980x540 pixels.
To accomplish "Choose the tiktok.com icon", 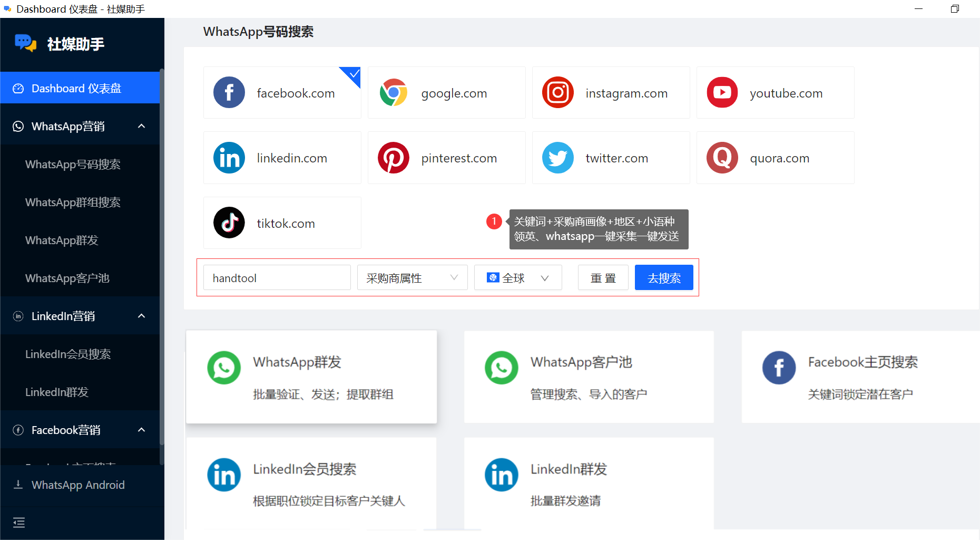I will pyautogui.click(x=229, y=223).
